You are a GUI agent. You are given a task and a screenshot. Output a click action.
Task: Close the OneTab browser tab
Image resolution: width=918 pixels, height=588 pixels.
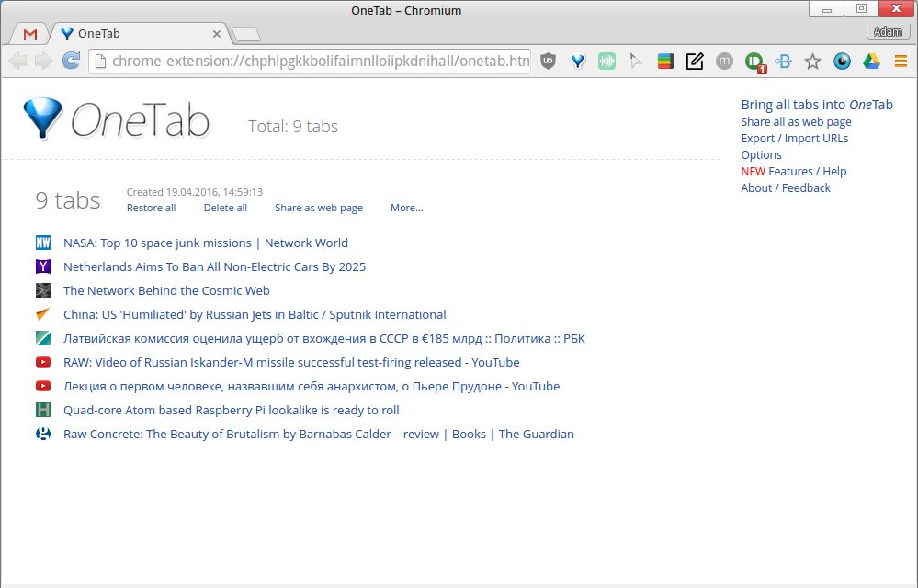pos(217,34)
